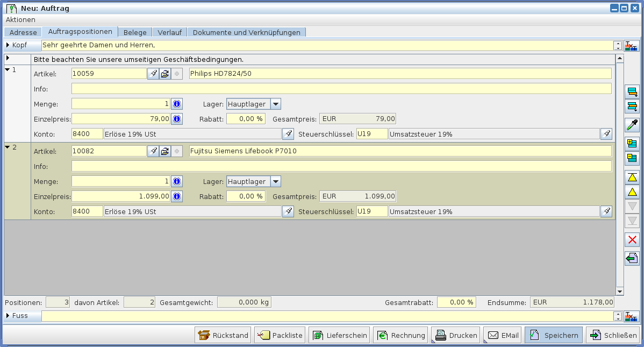Click the red X delete position icon
The width and height of the screenshot is (644, 347).
coord(632,240)
